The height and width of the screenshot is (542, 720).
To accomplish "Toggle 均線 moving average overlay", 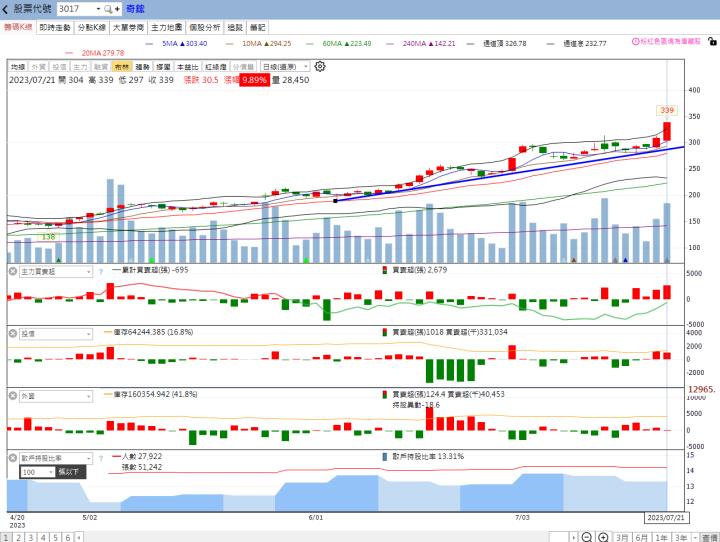I will 18,67.
